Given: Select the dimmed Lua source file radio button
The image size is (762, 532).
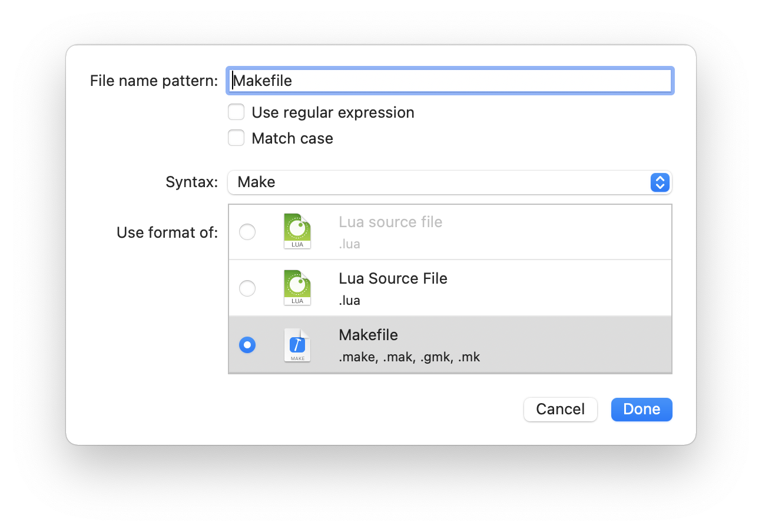Looking at the screenshot, I should (247, 232).
